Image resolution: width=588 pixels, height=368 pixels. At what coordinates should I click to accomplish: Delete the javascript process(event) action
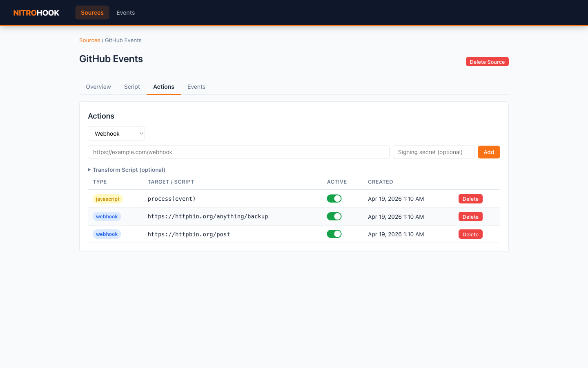pos(470,199)
